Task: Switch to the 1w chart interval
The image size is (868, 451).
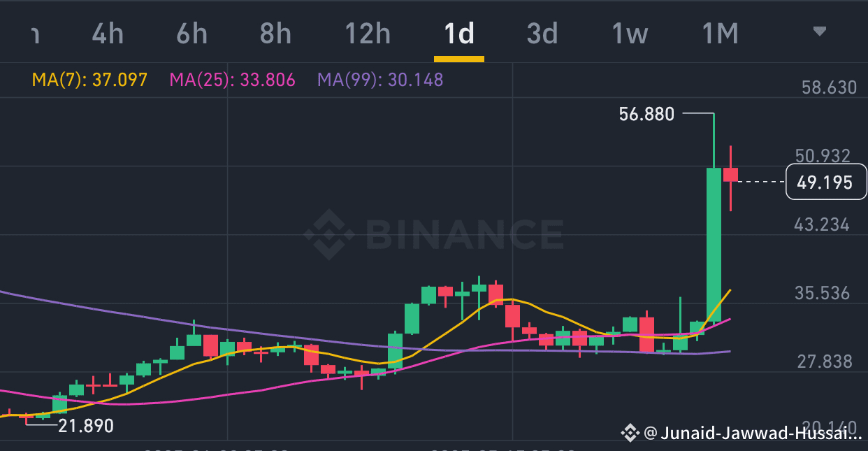Action: [630, 33]
